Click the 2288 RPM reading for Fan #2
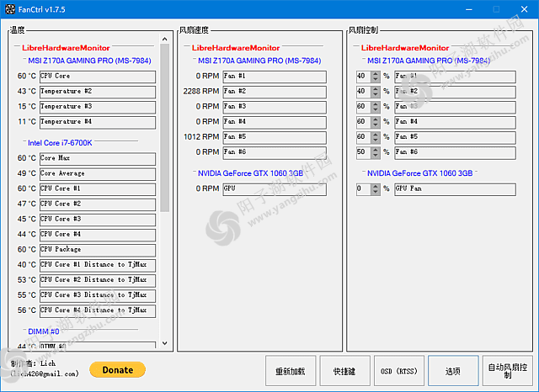Viewport: 539px width, 392px height. (201, 92)
